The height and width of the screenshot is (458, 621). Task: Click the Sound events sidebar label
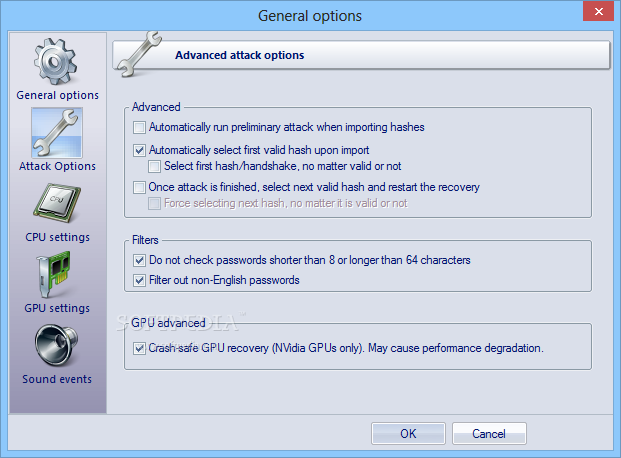[x=57, y=379]
